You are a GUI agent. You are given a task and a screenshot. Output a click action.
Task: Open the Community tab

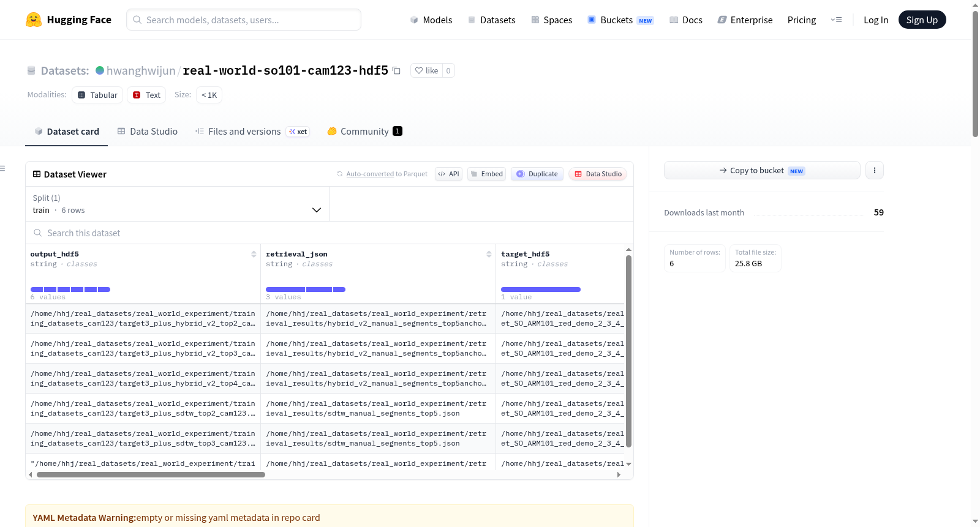coord(364,131)
